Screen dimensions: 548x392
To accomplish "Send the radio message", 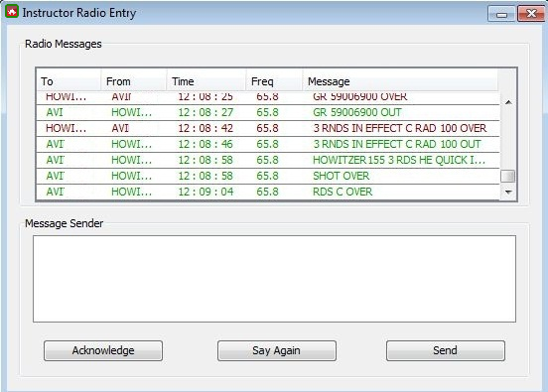I will pos(445,350).
